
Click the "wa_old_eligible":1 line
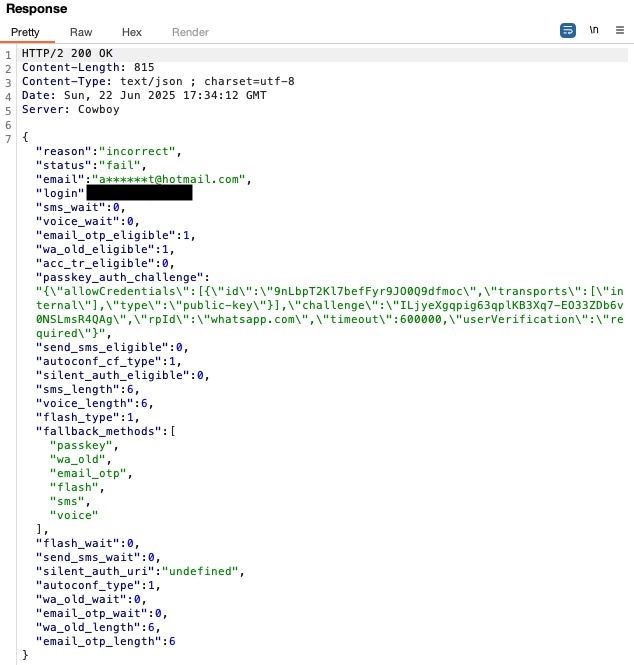pos(105,249)
